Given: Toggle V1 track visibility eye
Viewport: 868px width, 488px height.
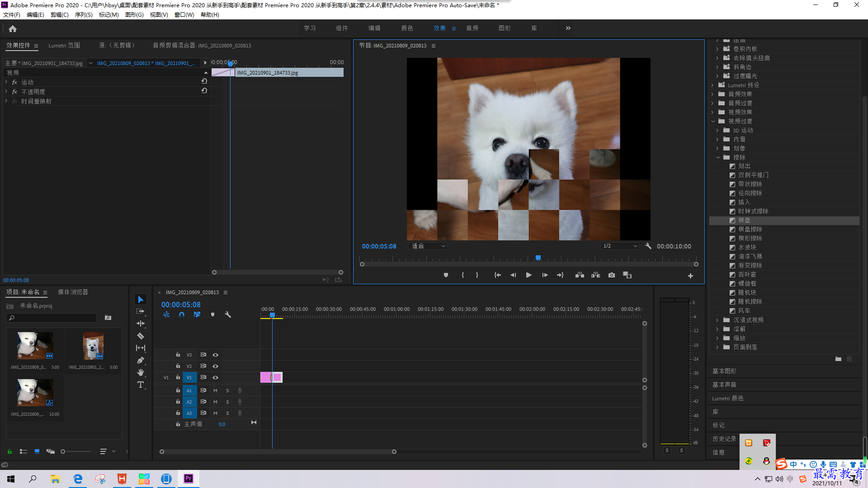Looking at the screenshot, I should [x=216, y=377].
